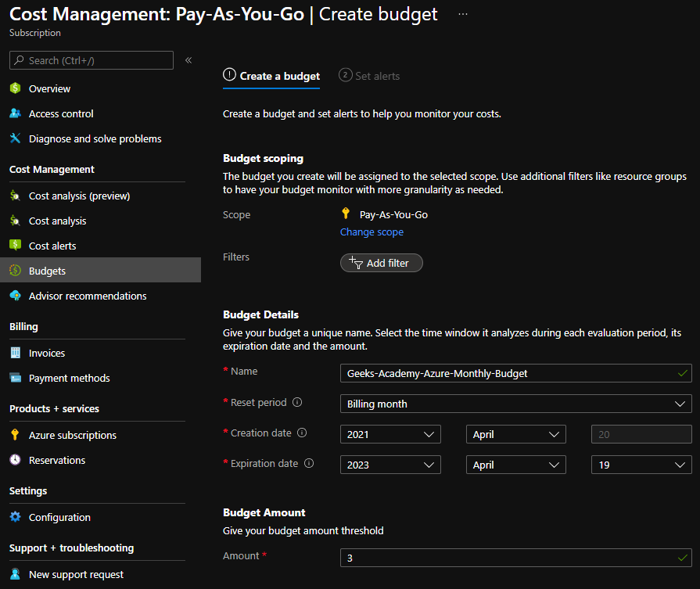Select the Create a budget tab
The width and height of the screenshot is (700, 589).
[x=271, y=76]
